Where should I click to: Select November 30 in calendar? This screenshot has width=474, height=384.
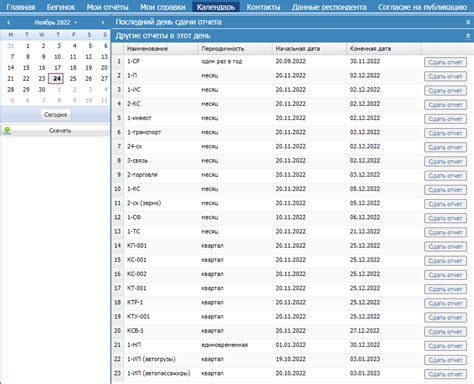coord(42,90)
